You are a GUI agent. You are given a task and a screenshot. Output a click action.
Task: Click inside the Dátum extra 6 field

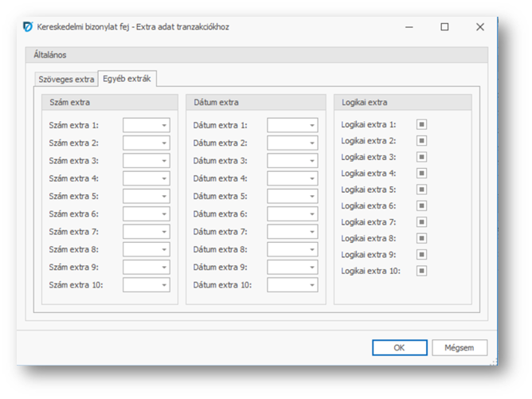(286, 214)
